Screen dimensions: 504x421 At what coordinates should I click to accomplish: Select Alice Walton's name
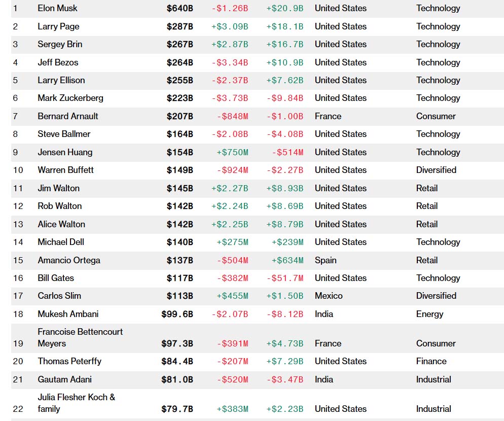61,224
